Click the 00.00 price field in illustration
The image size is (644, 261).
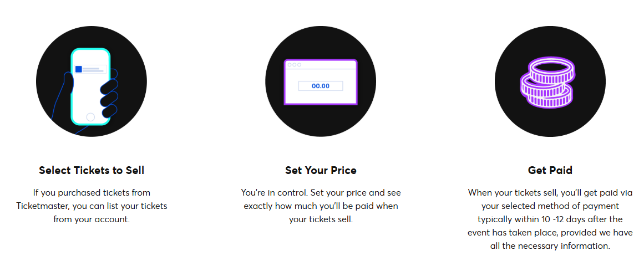tap(321, 86)
